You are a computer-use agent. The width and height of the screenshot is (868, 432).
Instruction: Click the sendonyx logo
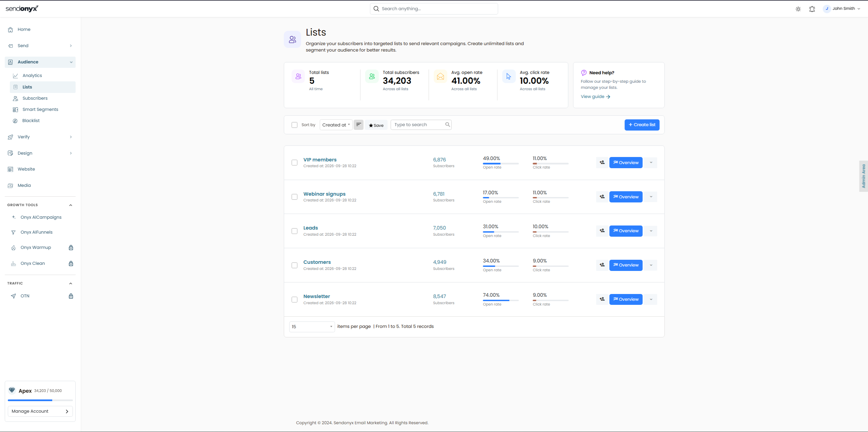pyautogui.click(x=22, y=8)
